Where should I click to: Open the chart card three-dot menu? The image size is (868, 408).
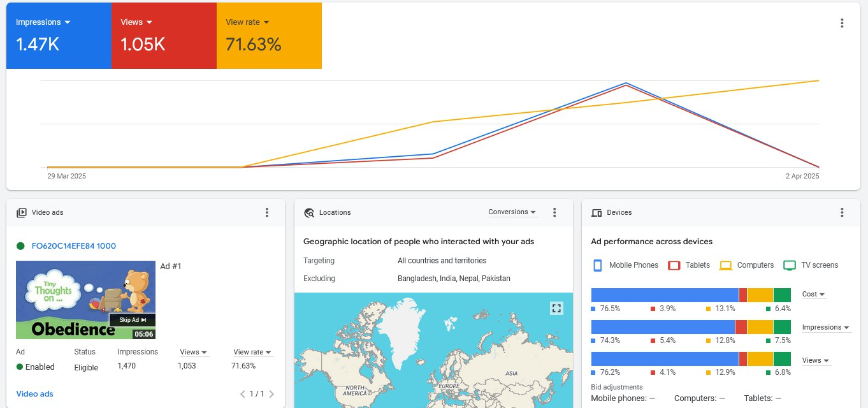click(842, 23)
